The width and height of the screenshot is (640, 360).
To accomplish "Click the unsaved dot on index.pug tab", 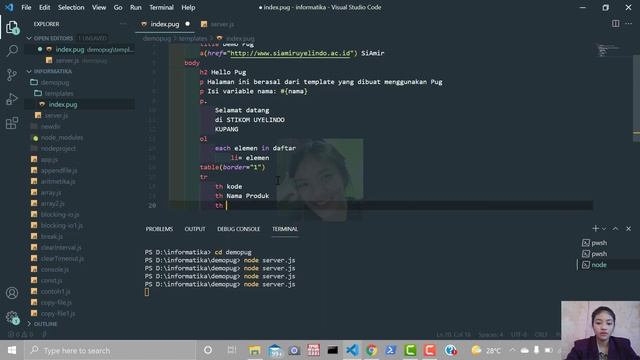I will click(x=187, y=24).
